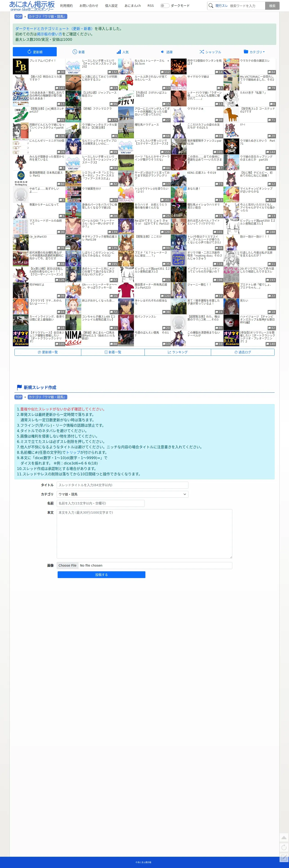Open the 府中で2億個のランタン thread thumbnail
Screen dimensions: 289x868
(x=178, y=66)
